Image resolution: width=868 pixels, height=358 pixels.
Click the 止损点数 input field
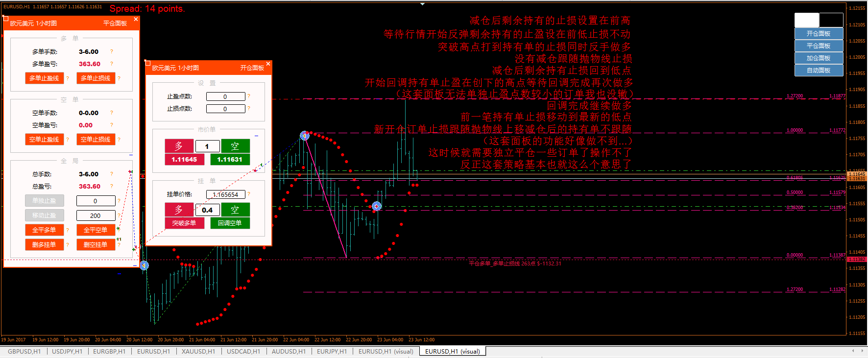[225, 109]
